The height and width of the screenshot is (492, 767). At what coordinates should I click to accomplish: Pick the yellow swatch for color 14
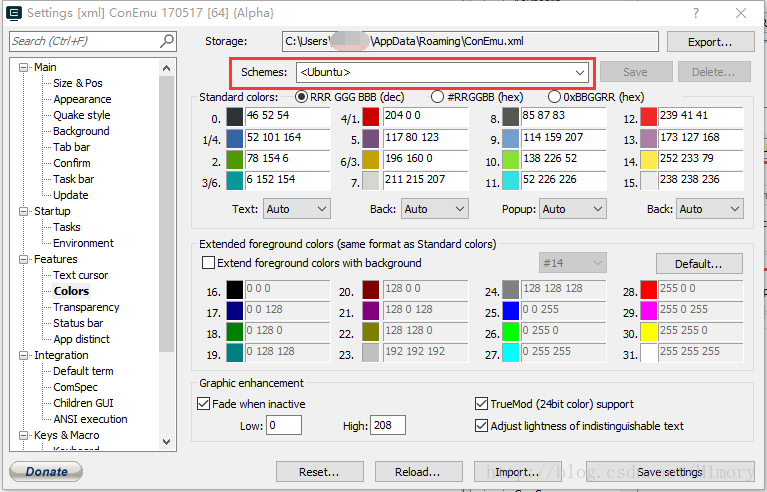pos(649,160)
